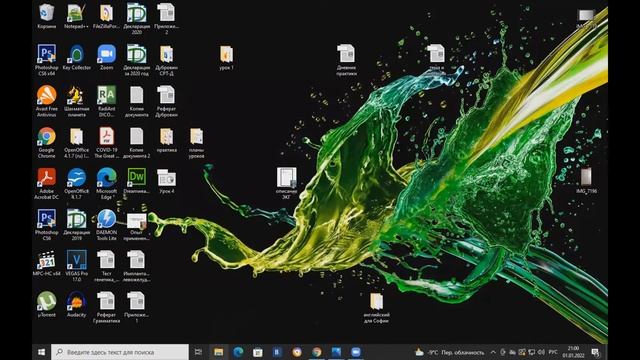Open the Шахматная планета chess shortcut
Image resolution: width=640 pixels, height=360 pixels.
point(76,101)
